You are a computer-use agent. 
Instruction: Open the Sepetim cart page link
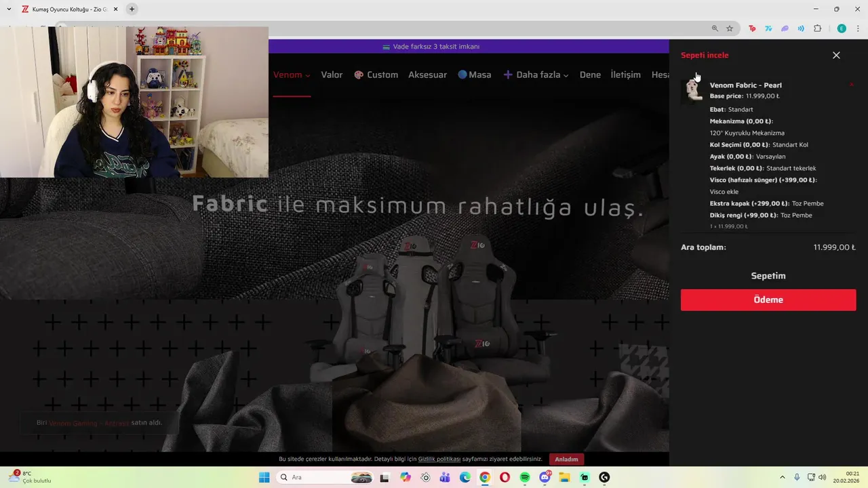click(x=768, y=276)
